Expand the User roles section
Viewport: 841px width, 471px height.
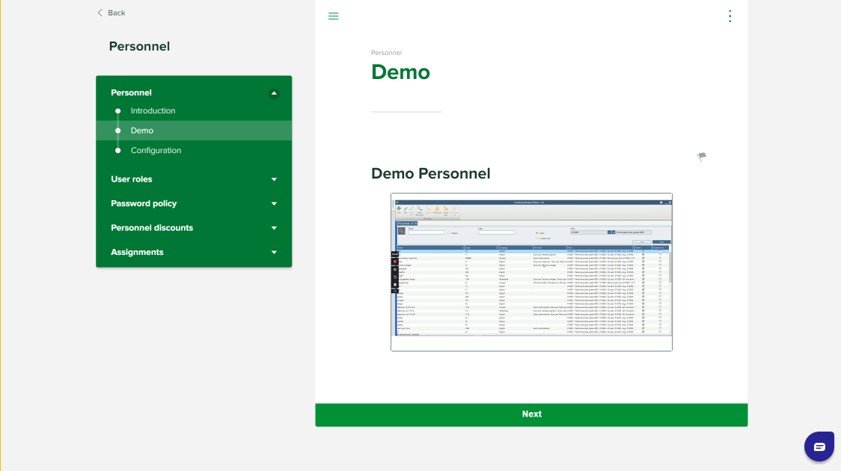click(x=274, y=180)
